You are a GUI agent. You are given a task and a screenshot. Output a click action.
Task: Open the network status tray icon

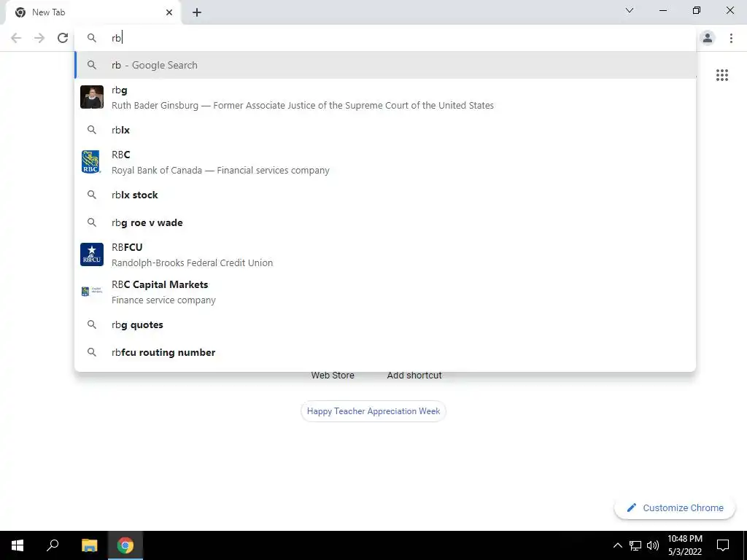point(635,545)
